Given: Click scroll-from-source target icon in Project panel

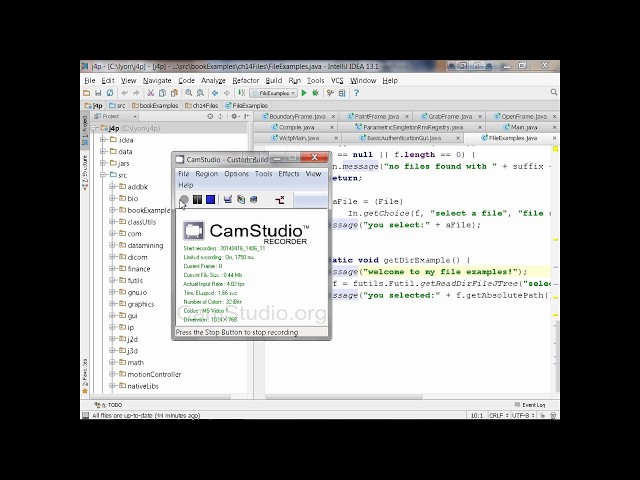Looking at the screenshot, I should pyautogui.click(x=210, y=116).
